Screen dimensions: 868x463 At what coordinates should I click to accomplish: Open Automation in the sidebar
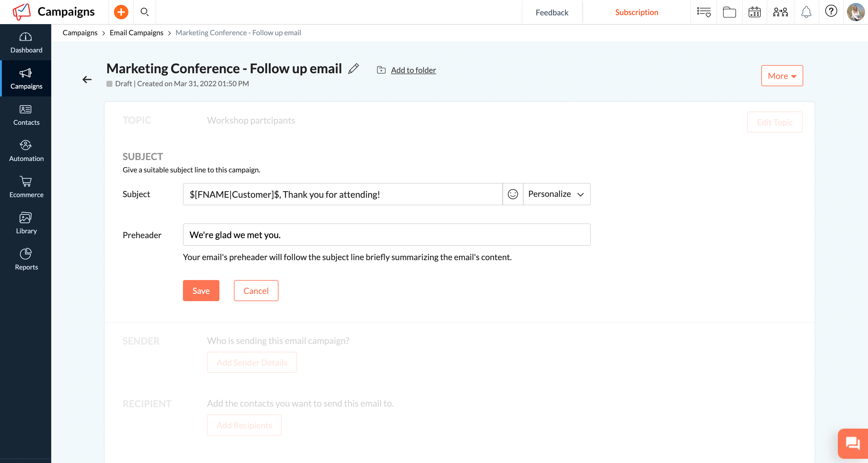tap(26, 151)
